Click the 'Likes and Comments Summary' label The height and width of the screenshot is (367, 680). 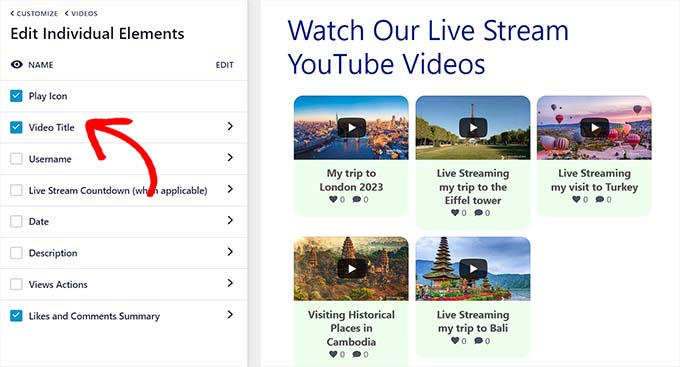pyautogui.click(x=94, y=316)
